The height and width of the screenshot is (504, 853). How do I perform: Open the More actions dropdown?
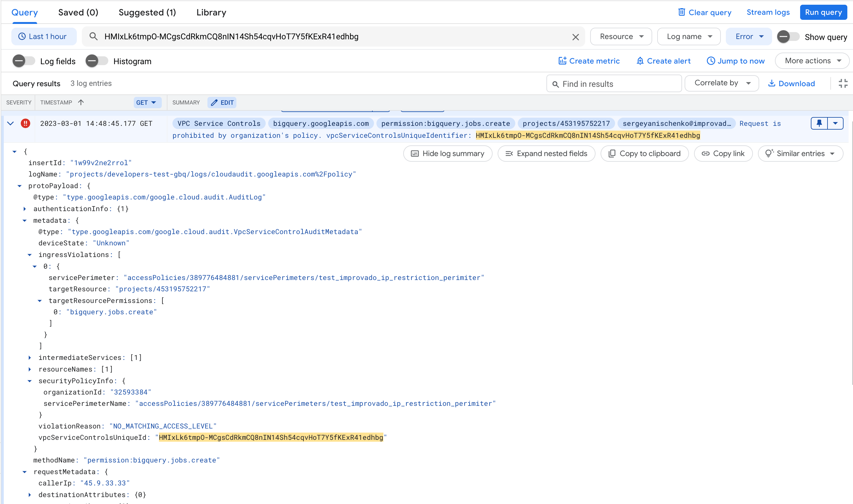click(x=812, y=61)
